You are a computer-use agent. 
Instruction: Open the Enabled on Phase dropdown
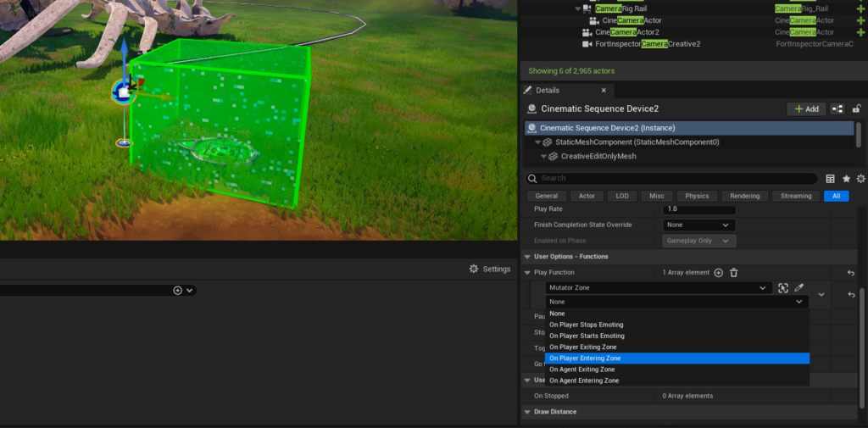[699, 241]
